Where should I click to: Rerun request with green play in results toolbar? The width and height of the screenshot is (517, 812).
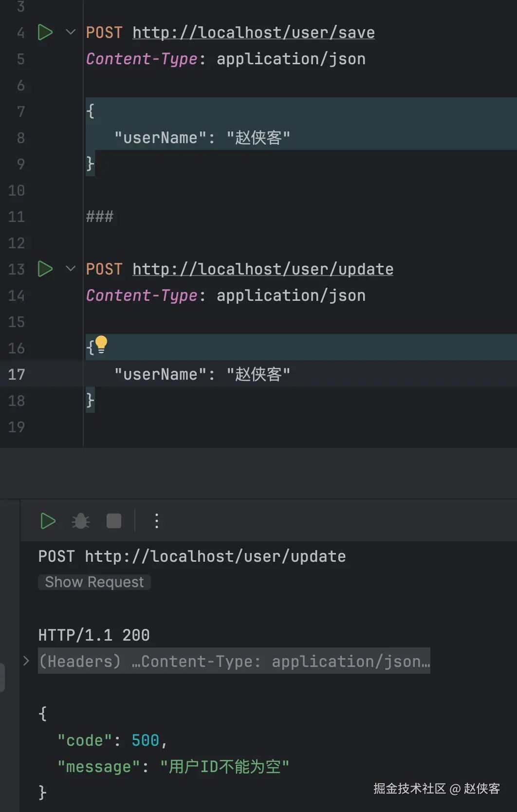pyautogui.click(x=48, y=521)
